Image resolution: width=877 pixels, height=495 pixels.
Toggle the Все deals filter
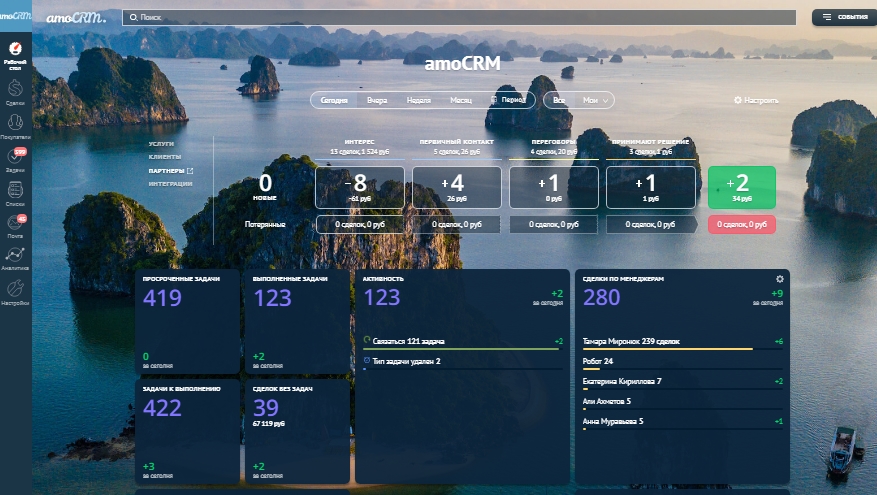[559, 101]
